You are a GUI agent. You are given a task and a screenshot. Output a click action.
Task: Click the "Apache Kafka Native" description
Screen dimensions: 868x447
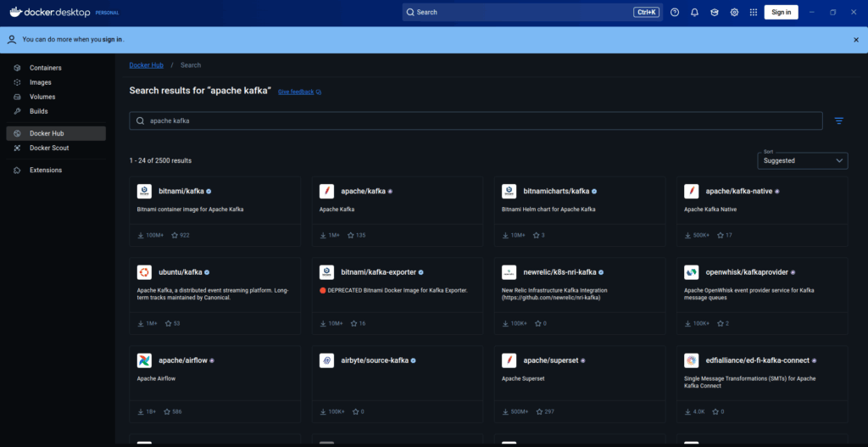click(710, 210)
